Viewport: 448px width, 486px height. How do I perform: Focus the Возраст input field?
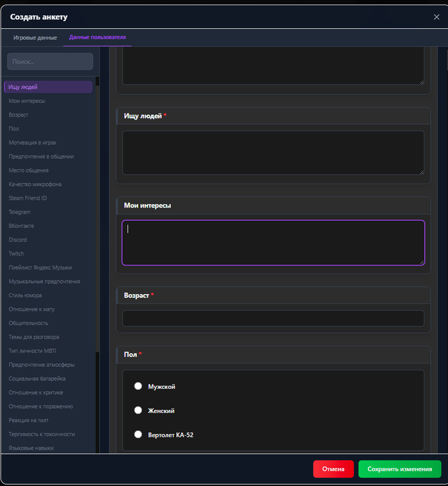(273, 318)
